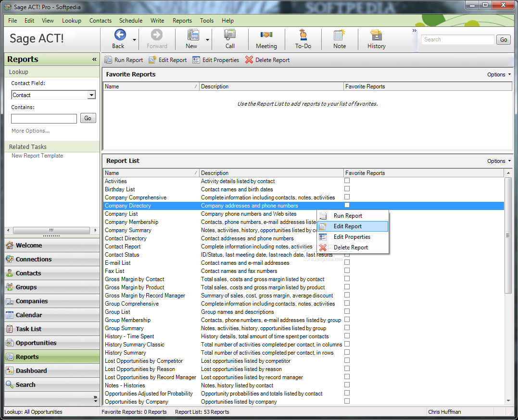The height and width of the screenshot is (420, 518).
Task: Click the Edit Report toolbar icon
Action: coord(152,60)
